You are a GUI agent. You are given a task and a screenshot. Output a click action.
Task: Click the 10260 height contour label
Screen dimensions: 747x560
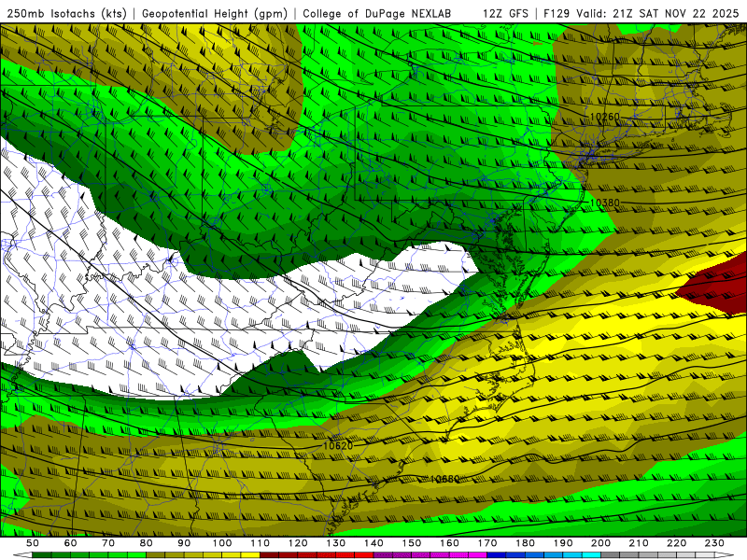[x=604, y=117]
